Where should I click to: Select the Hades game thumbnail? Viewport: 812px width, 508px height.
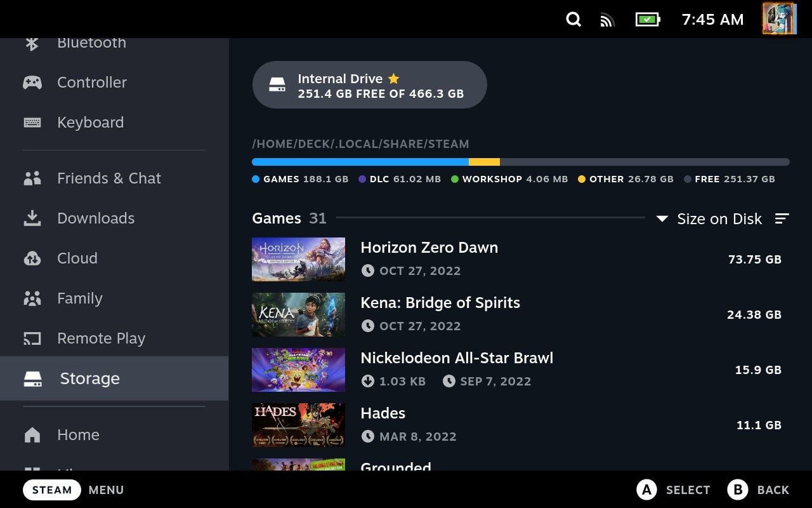click(298, 425)
